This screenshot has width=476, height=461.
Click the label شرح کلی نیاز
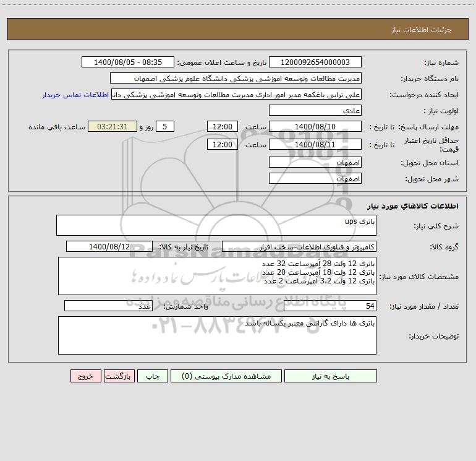[x=436, y=226]
